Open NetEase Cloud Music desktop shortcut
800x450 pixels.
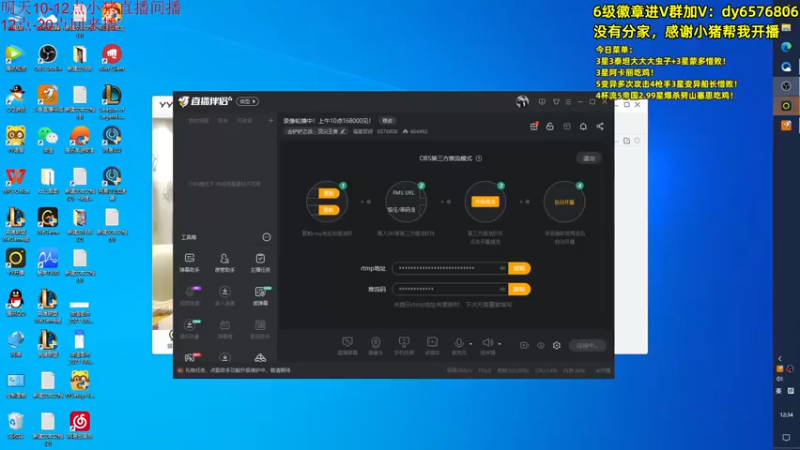pos(80,425)
